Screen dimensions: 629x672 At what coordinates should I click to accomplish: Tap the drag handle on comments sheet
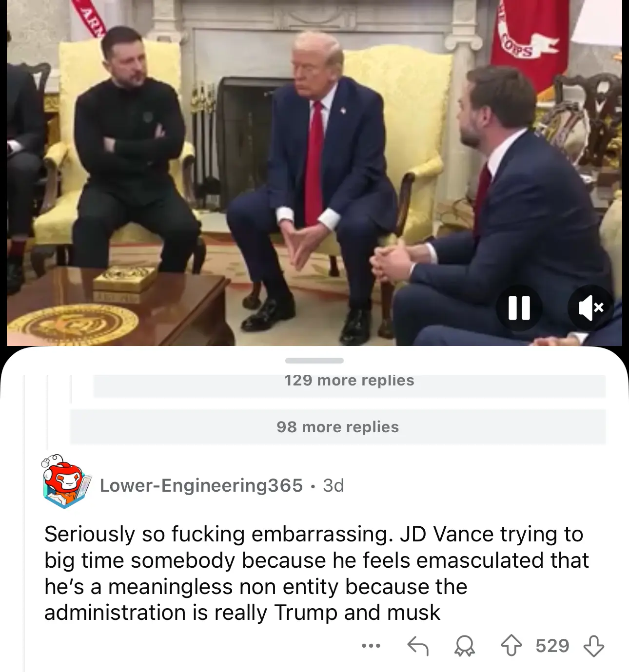(x=314, y=361)
